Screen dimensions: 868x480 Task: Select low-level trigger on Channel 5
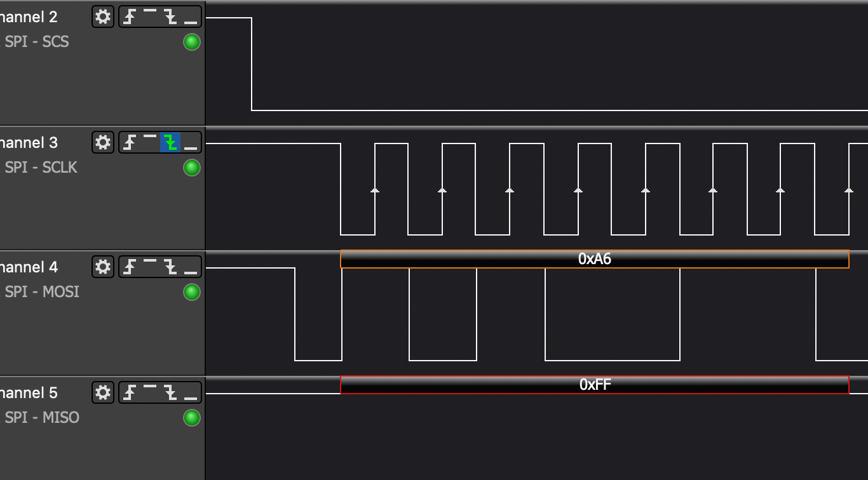pos(189,392)
